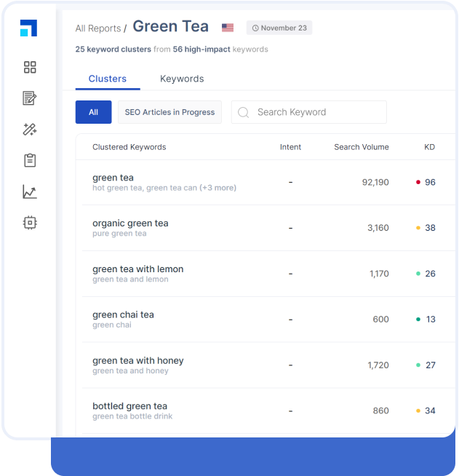This screenshot has height=476, width=459.
Task: Click the 'green tea and lemon' subkeyword
Action: coord(130,279)
